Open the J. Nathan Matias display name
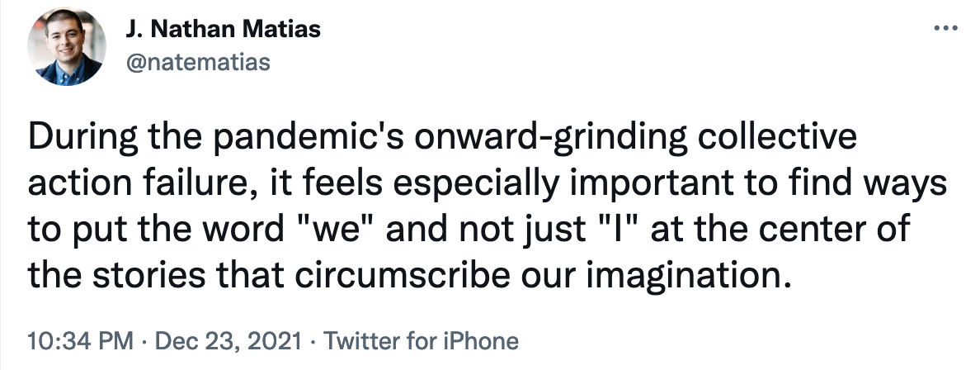 [x=223, y=30]
